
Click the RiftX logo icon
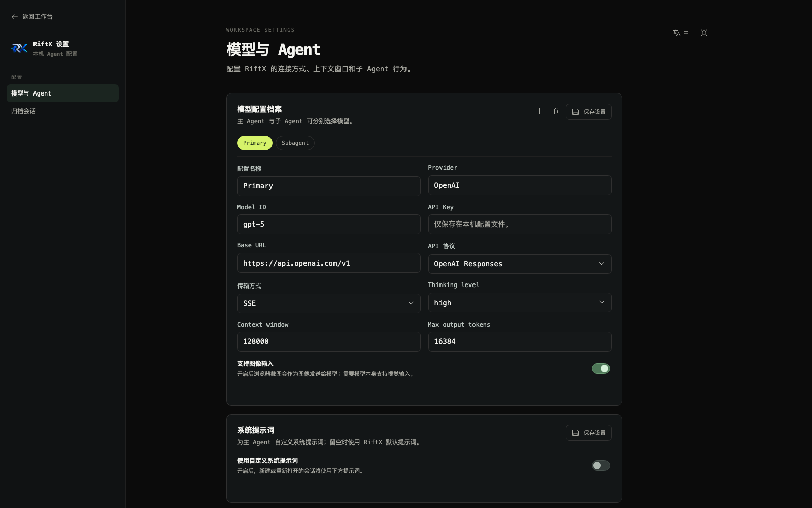point(19,48)
